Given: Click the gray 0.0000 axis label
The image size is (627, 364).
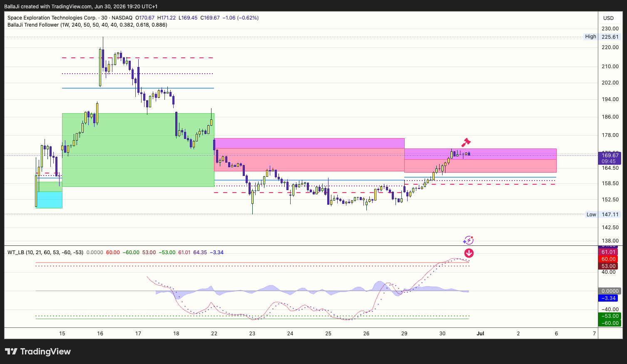Looking at the screenshot, I should (x=610, y=291).
